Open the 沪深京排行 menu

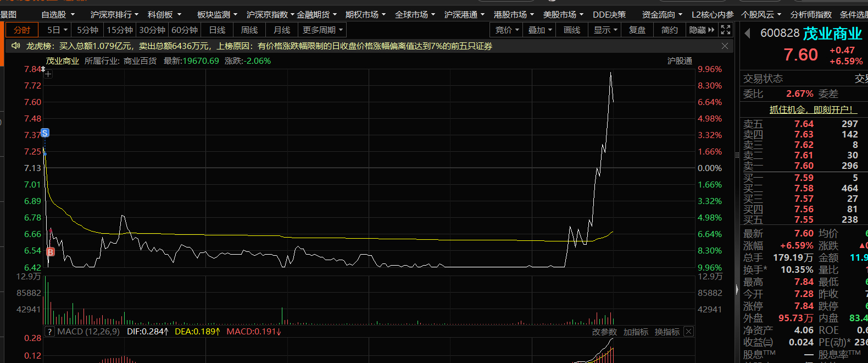pos(114,14)
